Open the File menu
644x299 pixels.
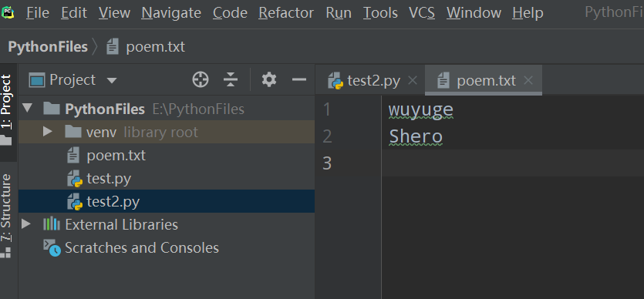point(37,13)
